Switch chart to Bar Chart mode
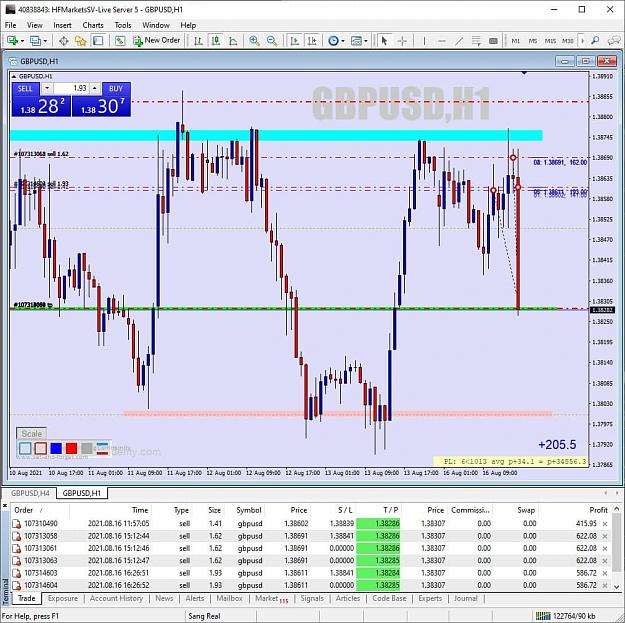Viewport: 625px width, 623px height. 199,41
